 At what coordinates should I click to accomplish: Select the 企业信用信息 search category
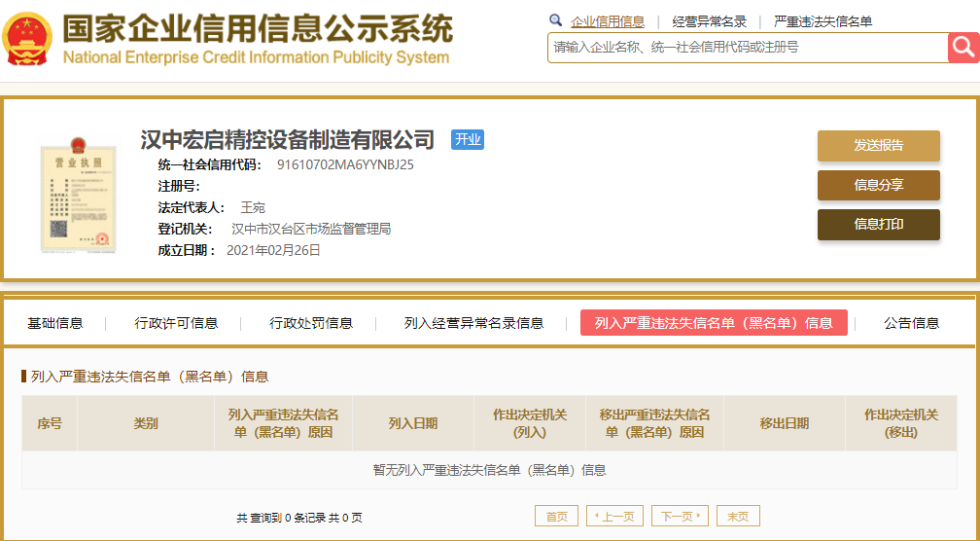click(x=608, y=21)
